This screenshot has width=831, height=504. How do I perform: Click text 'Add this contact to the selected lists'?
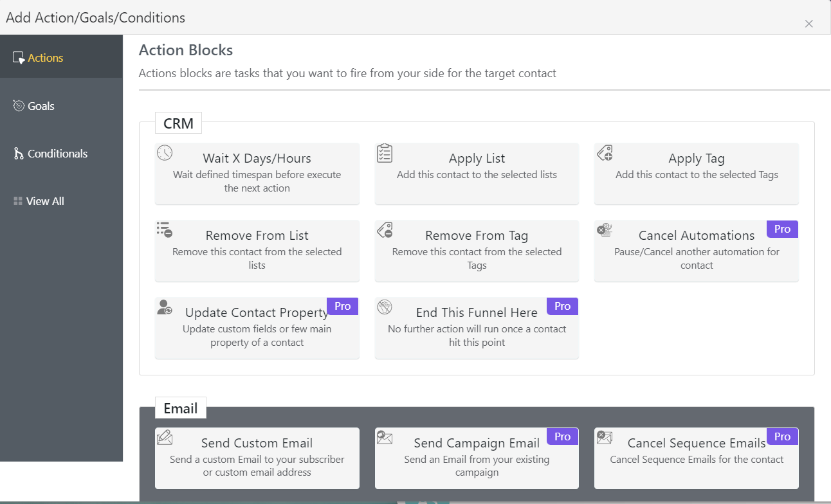coord(477,175)
